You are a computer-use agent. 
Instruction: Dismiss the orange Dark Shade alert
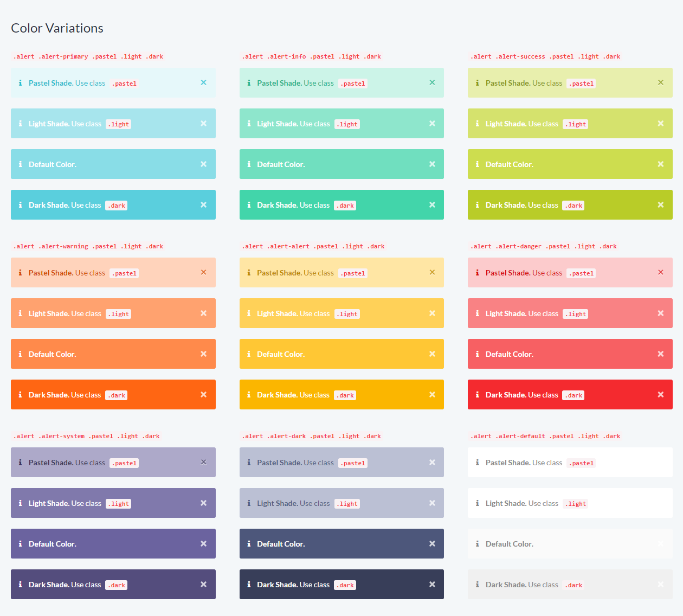(204, 395)
